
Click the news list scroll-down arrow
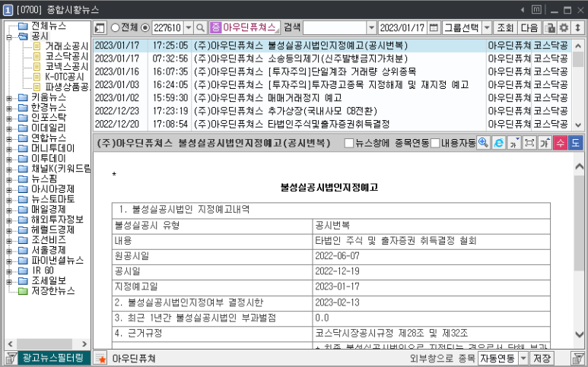[578, 125]
